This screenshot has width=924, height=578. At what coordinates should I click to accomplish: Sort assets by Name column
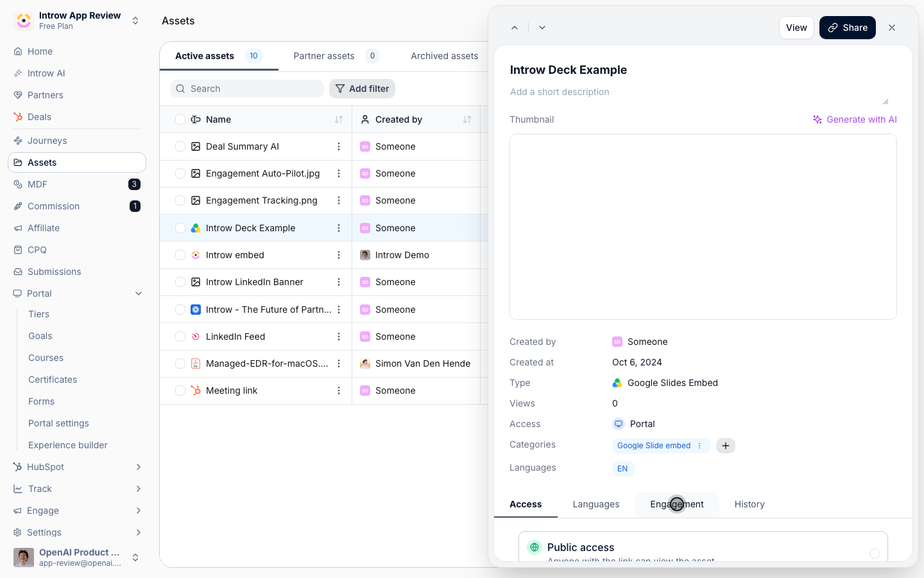pos(339,119)
